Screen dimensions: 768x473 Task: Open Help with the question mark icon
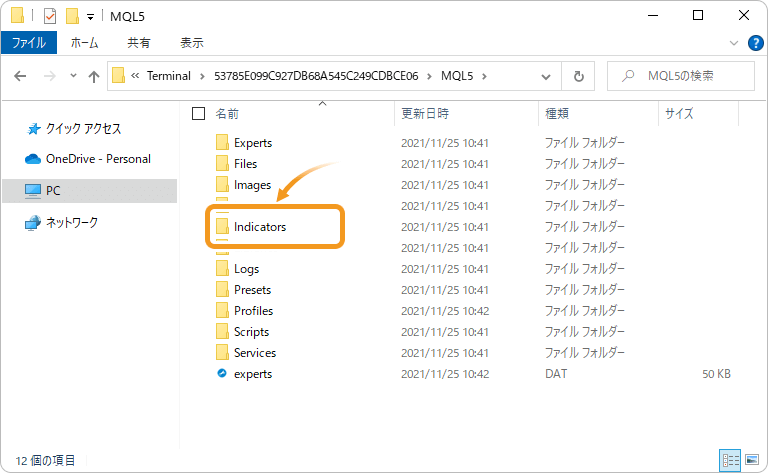[x=756, y=43]
